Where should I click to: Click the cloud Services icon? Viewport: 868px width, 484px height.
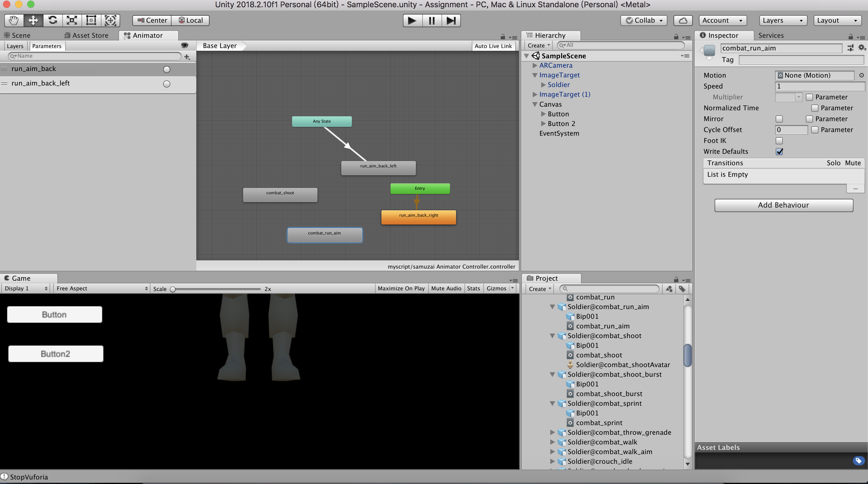683,21
